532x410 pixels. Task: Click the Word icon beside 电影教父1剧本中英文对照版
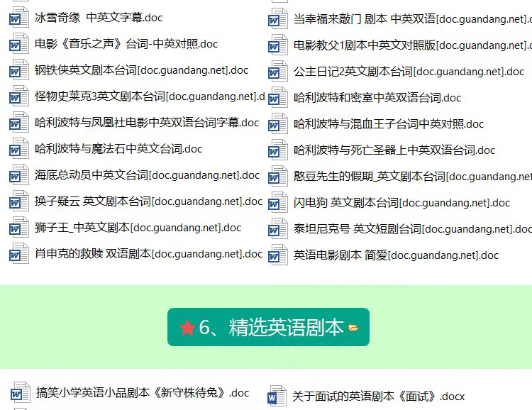point(278,45)
